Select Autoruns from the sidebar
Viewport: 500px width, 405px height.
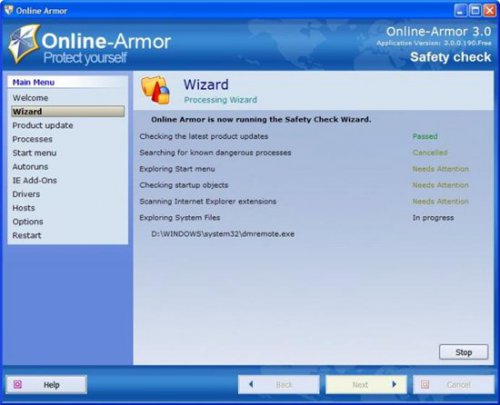click(x=30, y=166)
